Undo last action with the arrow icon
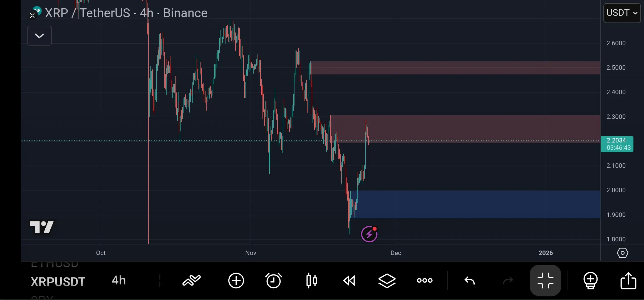Screen dimensions: 644x300 pyautogui.click(x=470, y=281)
